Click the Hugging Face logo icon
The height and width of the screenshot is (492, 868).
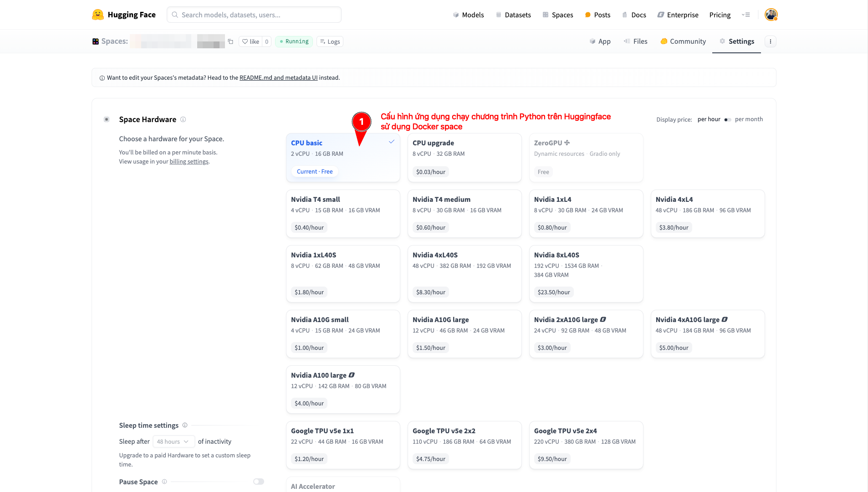tap(97, 15)
